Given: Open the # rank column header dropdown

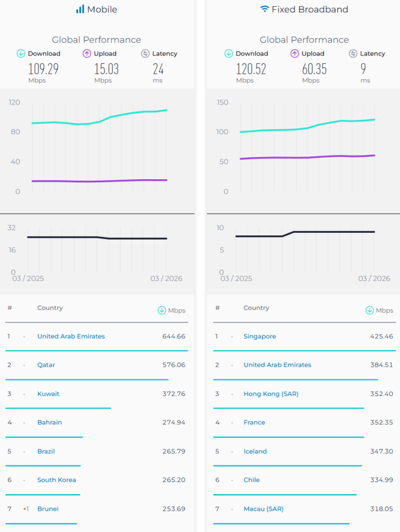Looking at the screenshot, I should (9, 308).
